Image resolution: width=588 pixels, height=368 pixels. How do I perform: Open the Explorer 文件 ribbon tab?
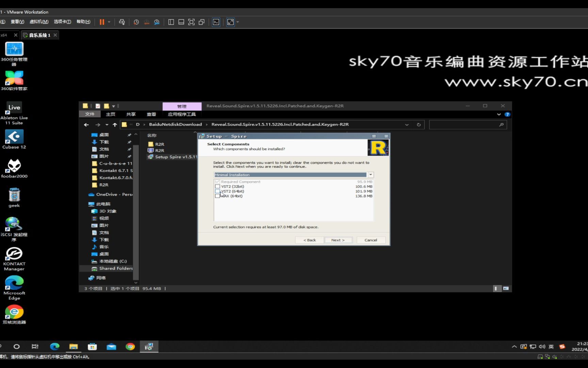tap(89, 114)
